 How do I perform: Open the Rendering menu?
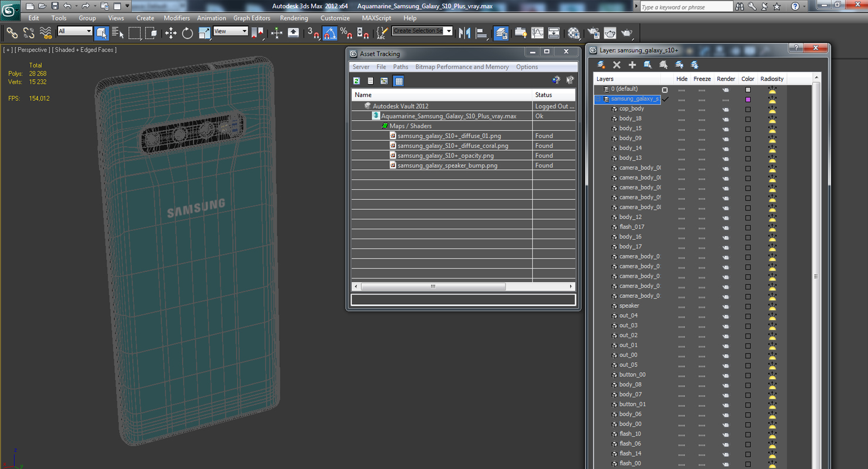point(294,18)
